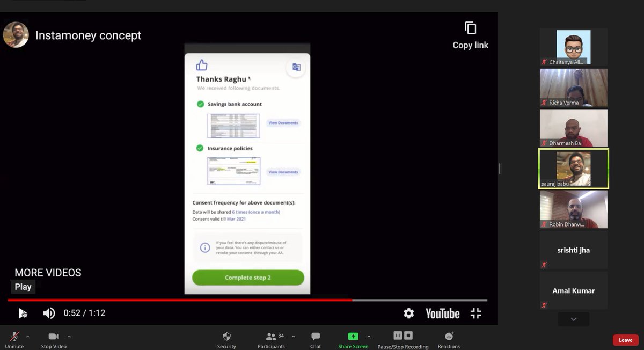
Task: Show more participants with down chevron
Action: click(x=573, y=319)
